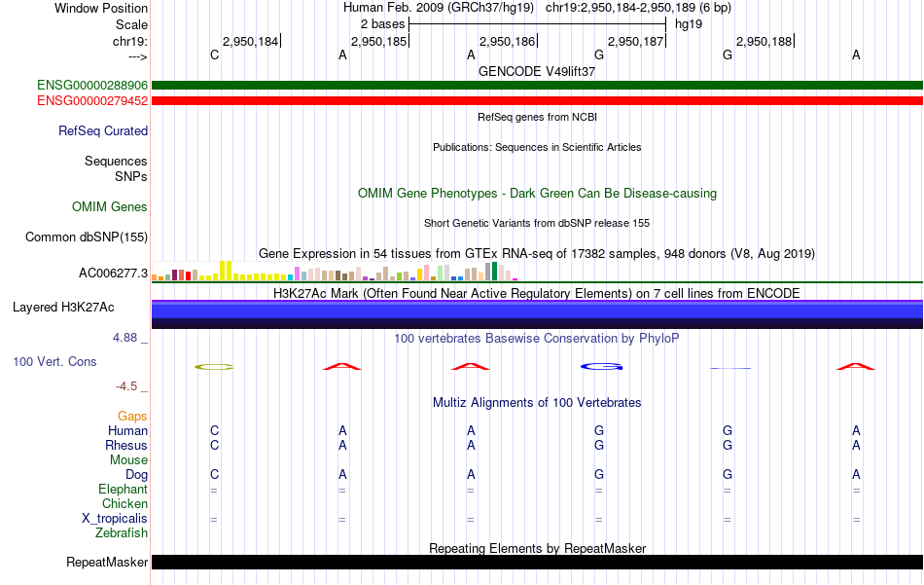Open the GTEx tissue expression bar chart

pos(335,271)
